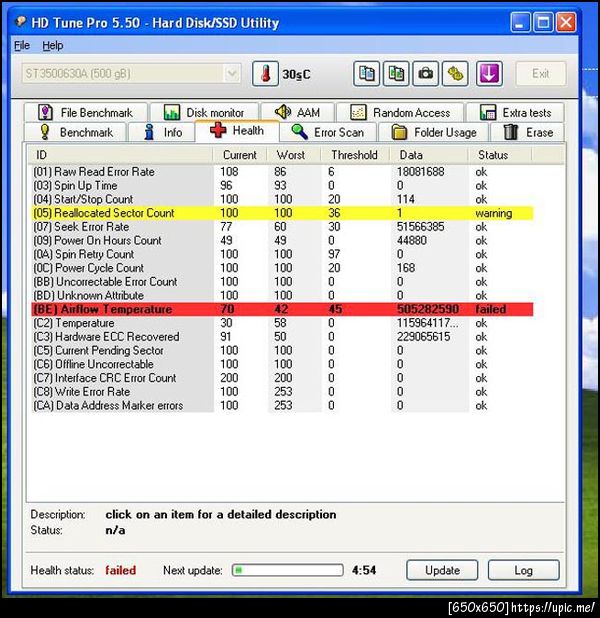Click the red failed health status text

(121, 570)
